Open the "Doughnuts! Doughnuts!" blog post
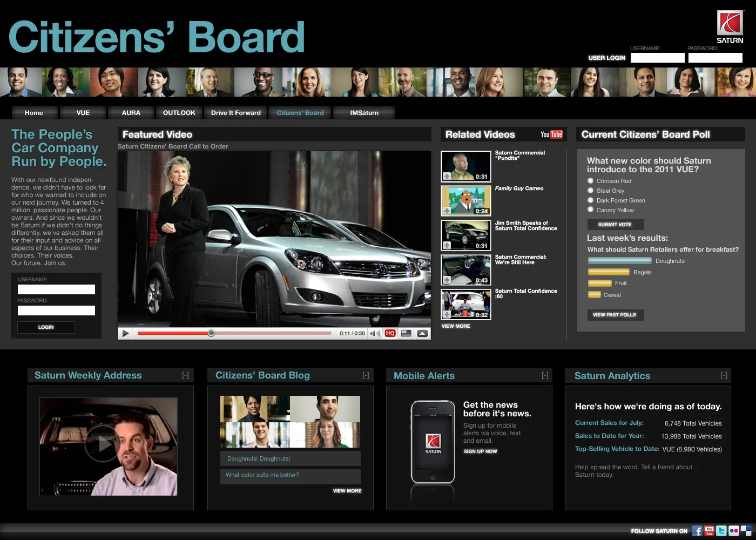This screenshot has width=756, height=540. pos(291,458)
